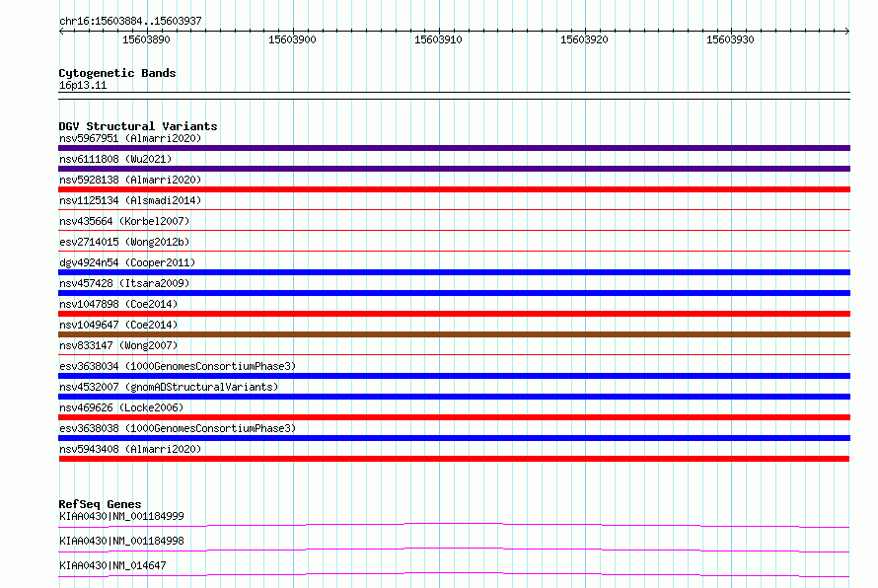Click variant label esv2714015 (Wong2012b)

pyautogui.click(x=124, y=242)
